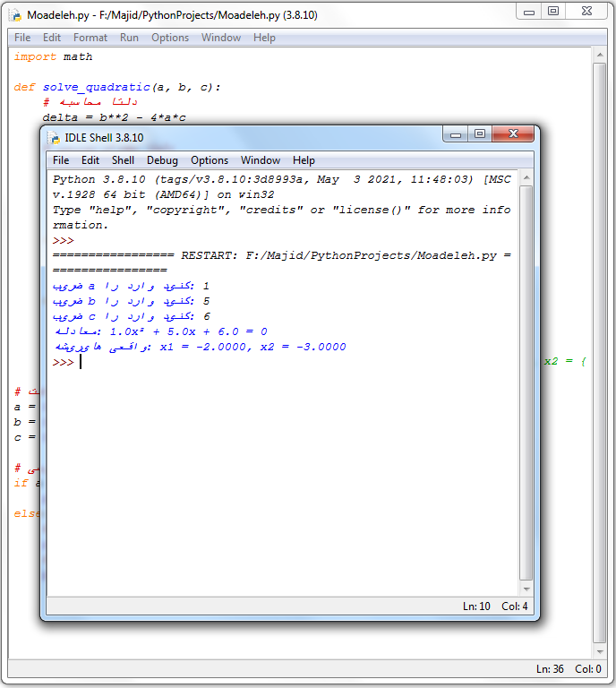Click the Moadeleh.py editor window title icon

15,15
